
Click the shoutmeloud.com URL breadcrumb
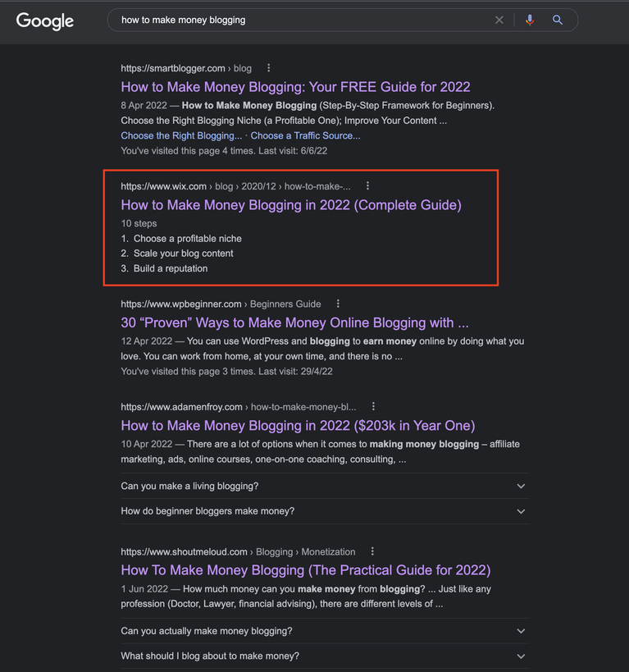[238, 552]
